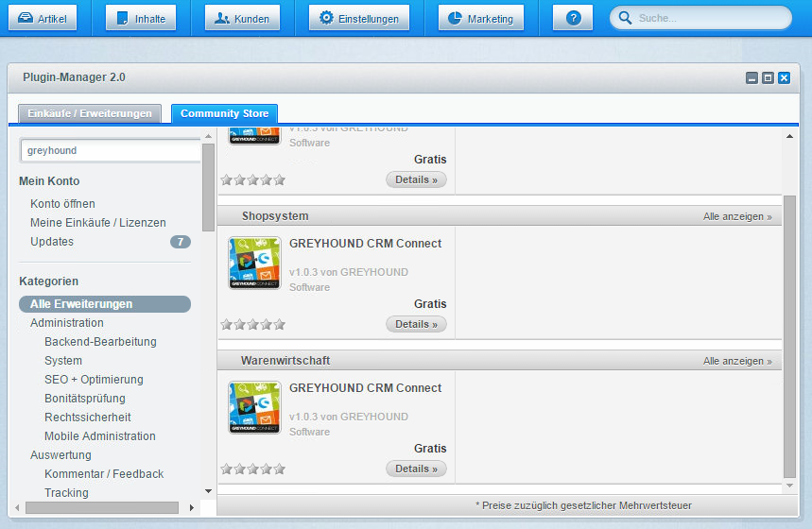This screenshot has height=529, width=812.
Task: Select Tracking subcategory
Action: tap(66, 493)
